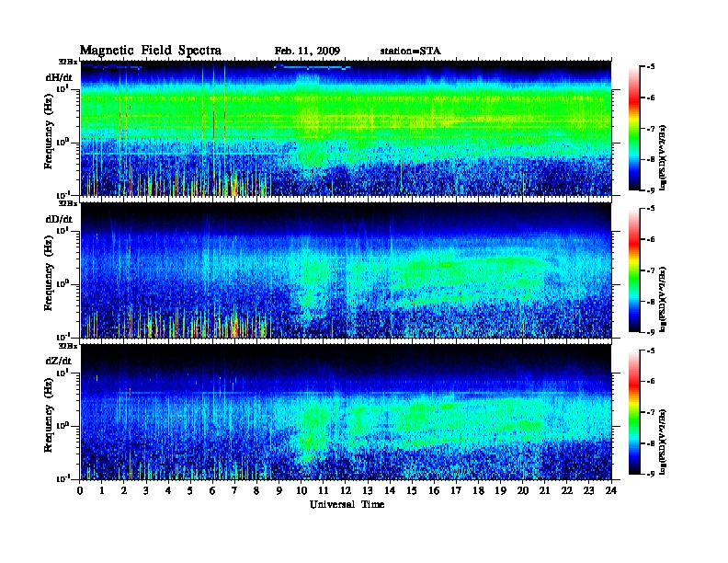Click the -9 value on the dZ/dt color bar
Viewport: 728px width, 563px height.
[x=651, y=474]
